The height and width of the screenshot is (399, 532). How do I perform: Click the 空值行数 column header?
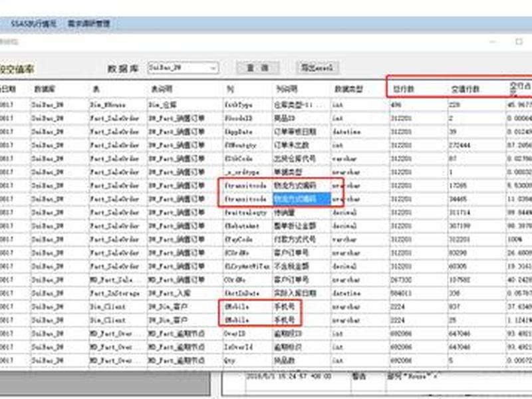click(465, 89)
